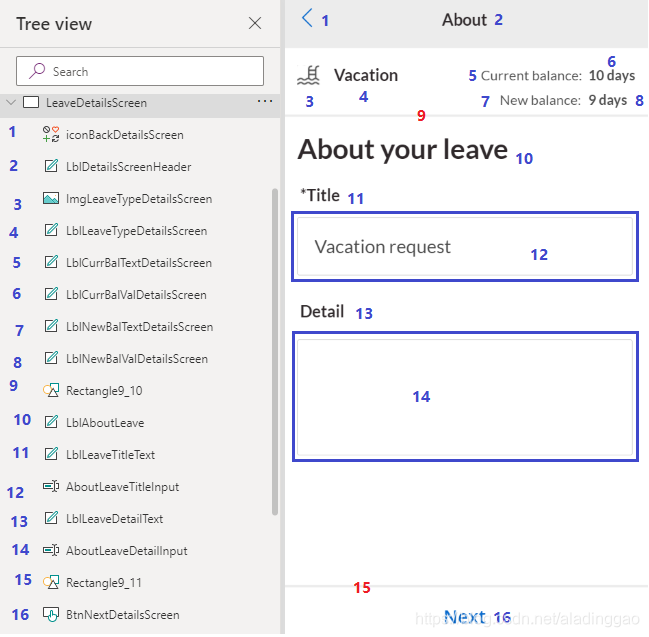Click the Tree view vertical scrollbar
The height and width of the screenshot is (637, 649).
click(275, 352)
